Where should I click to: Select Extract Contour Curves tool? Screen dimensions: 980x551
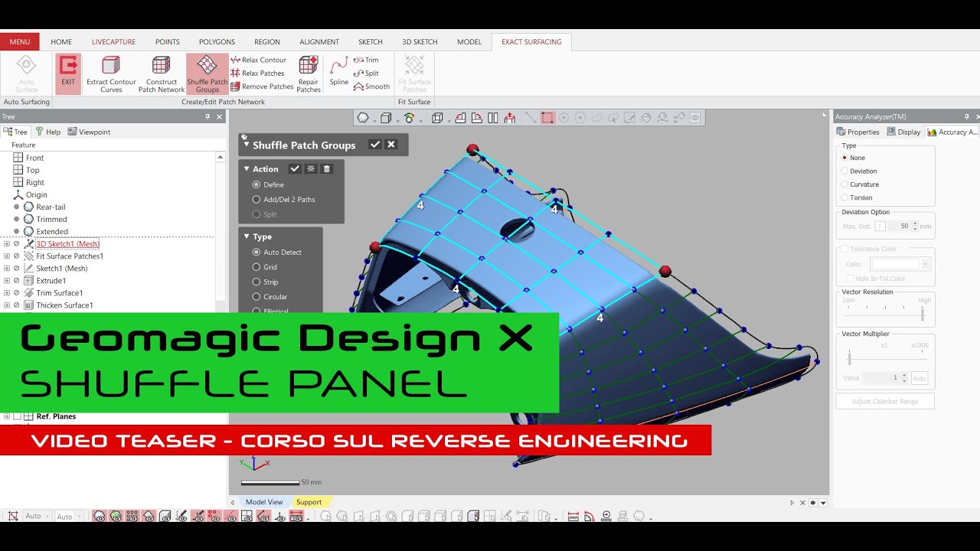111,74
